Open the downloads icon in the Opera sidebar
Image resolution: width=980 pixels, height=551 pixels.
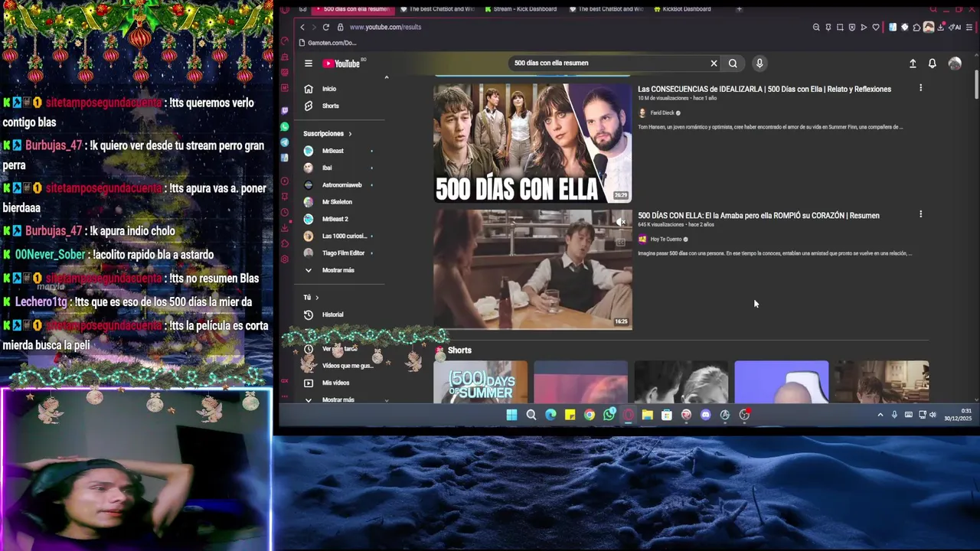pos(285,228)
